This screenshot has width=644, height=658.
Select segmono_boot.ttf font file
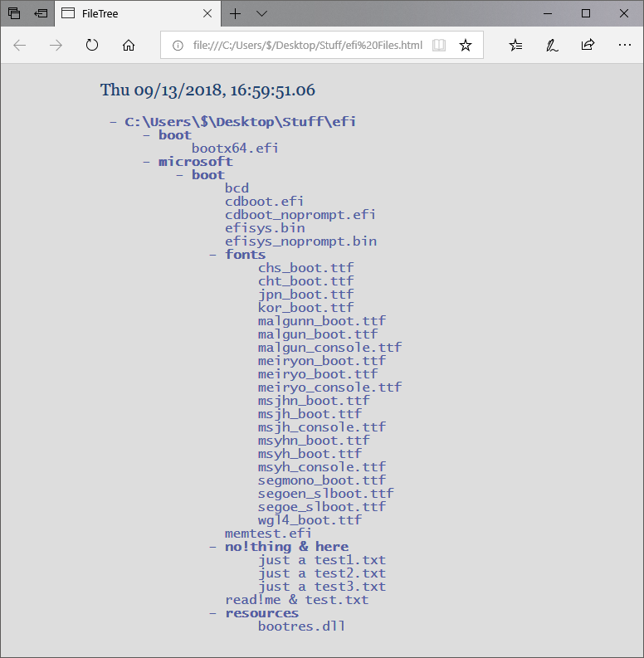(x=321, y=480)
